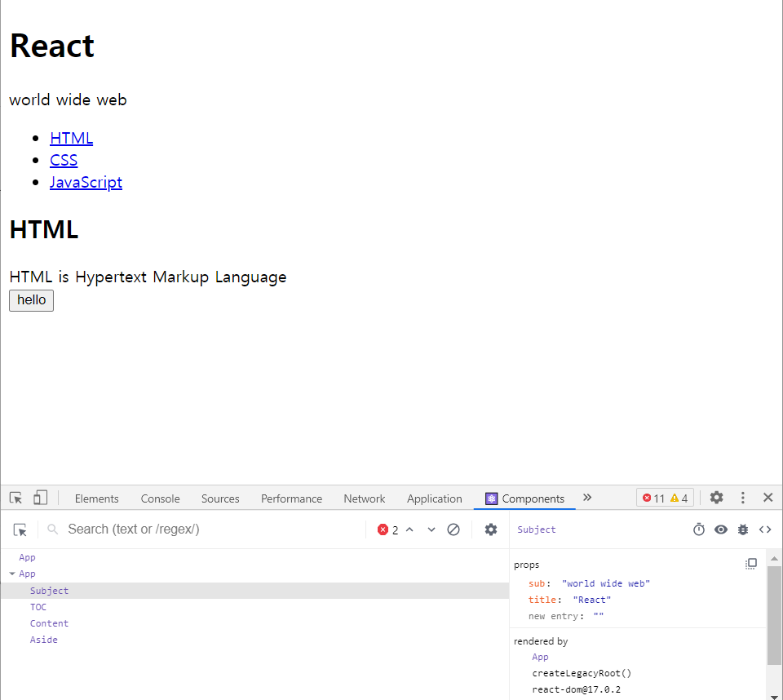Select the TOC component in tree

tap(38, 607)
